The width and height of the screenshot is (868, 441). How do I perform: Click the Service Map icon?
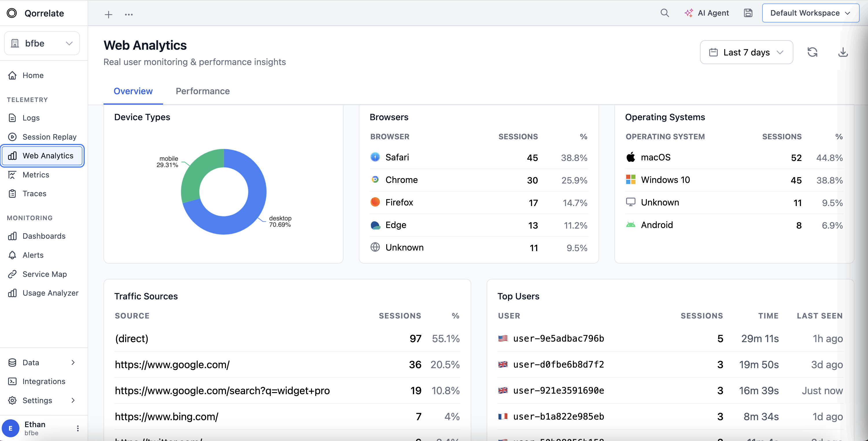12,274
